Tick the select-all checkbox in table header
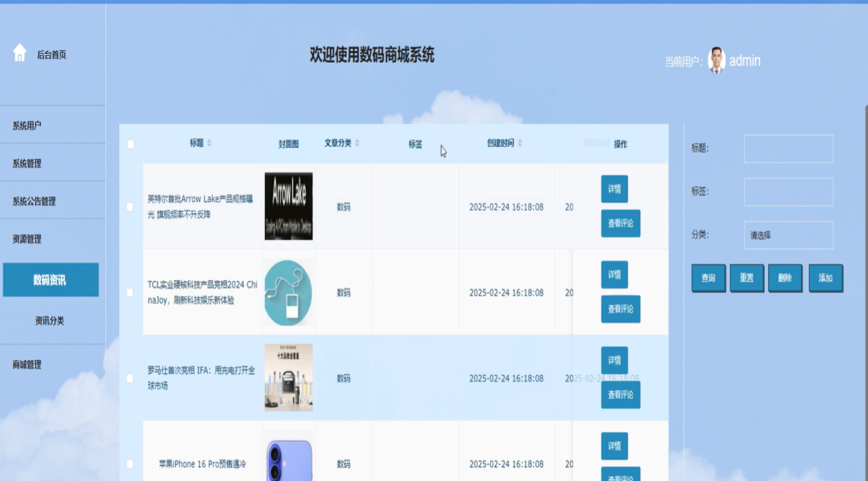868x481 pixels. [130, 144]
